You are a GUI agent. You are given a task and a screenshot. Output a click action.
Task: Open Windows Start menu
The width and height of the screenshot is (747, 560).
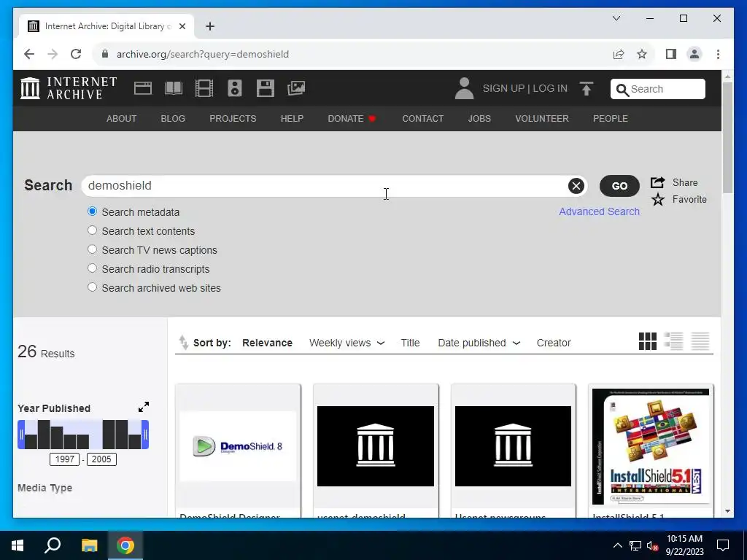[18, 545]
